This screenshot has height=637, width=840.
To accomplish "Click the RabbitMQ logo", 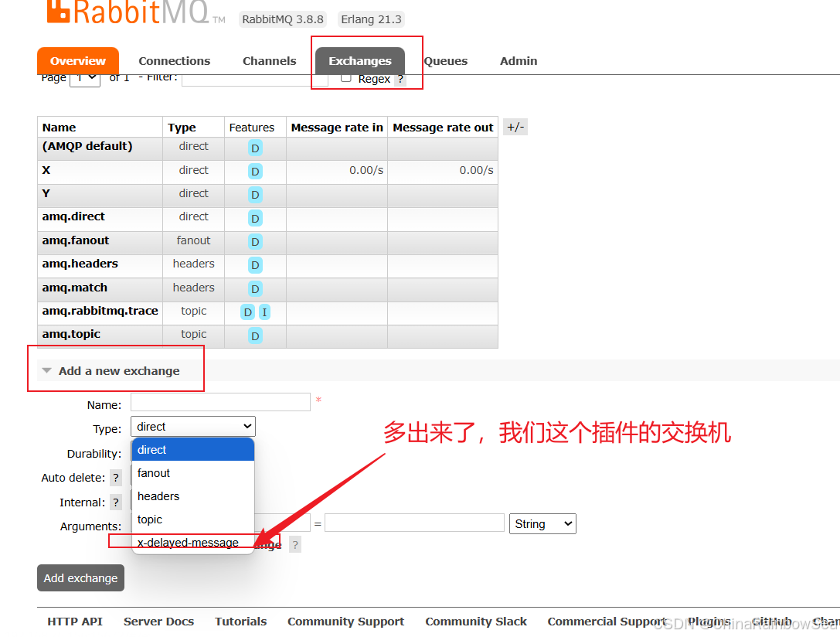I will [136, 12].
